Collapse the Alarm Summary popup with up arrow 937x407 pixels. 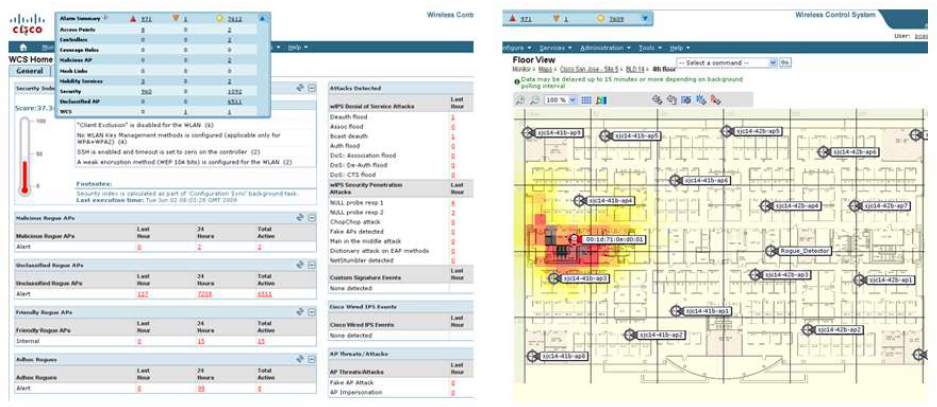click(x=262, y=19)
